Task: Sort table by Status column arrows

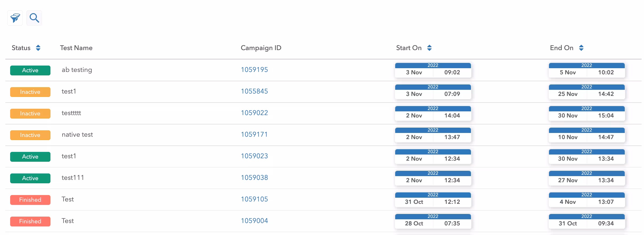Action: click(x=38, y=48)
